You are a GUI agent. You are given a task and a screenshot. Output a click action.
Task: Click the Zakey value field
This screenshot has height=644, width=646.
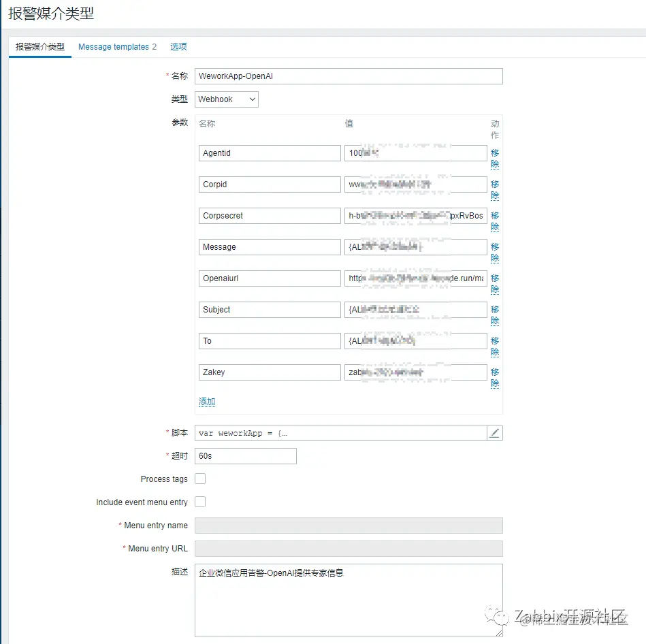coord(416,372)
